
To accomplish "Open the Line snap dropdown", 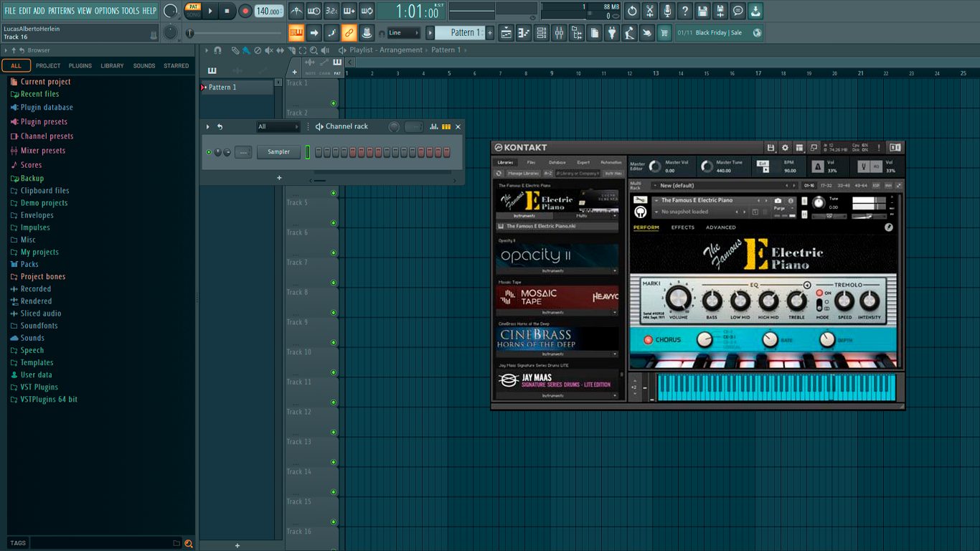I will click(403, 33).
